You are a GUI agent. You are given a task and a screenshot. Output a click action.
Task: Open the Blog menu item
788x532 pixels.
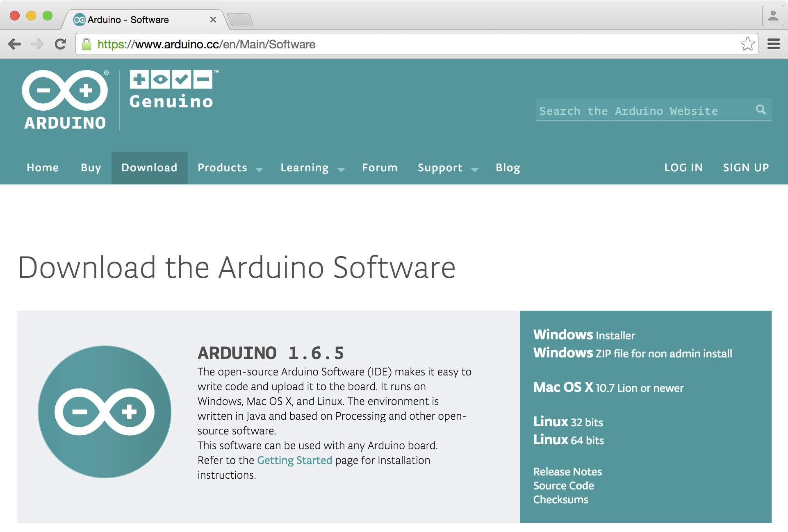[508, 168]
